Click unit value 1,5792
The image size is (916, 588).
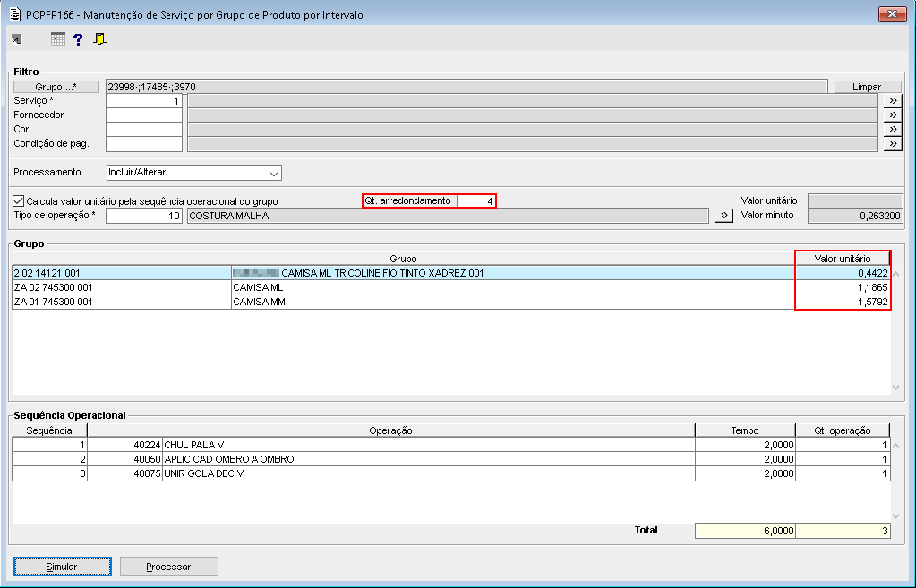[843, 302]
